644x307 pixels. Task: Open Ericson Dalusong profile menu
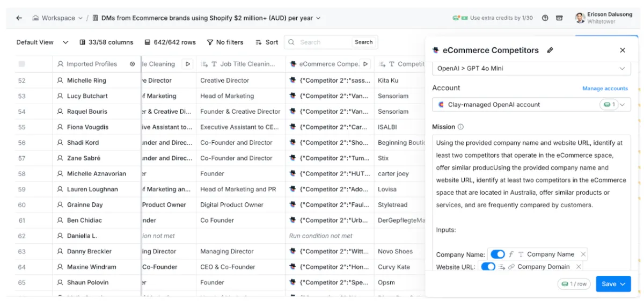(604, 18)
